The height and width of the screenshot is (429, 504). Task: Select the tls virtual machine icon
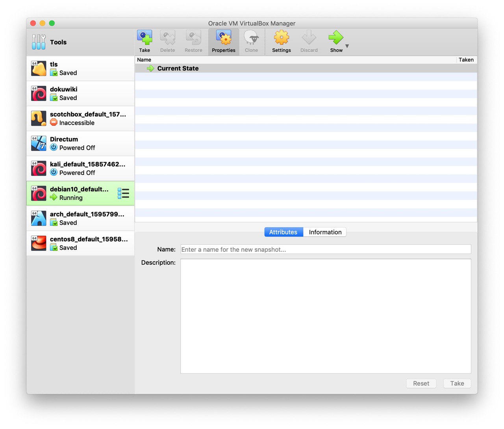pos(39,69)
